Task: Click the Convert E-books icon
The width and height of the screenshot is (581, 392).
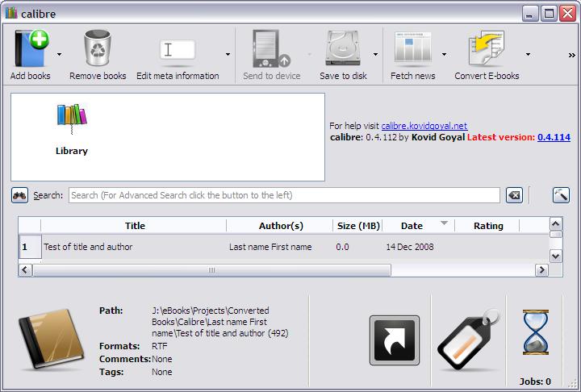Action: (x=486, y=48)
